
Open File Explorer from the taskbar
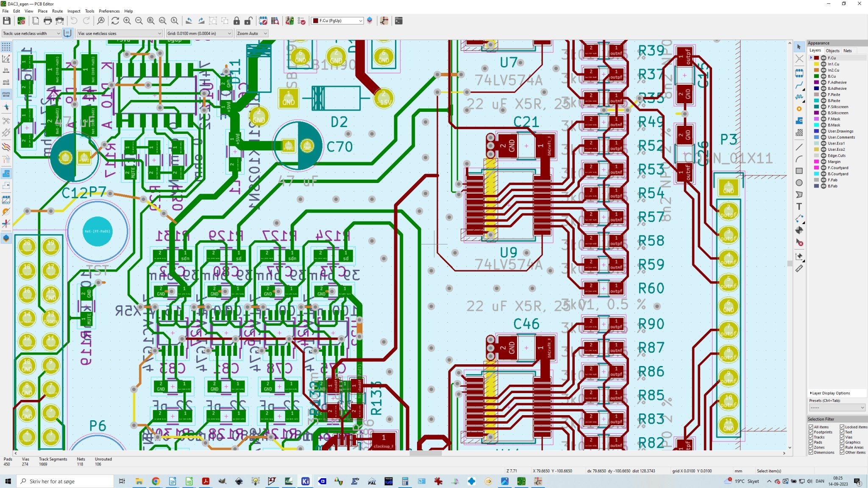pos(139,481)
